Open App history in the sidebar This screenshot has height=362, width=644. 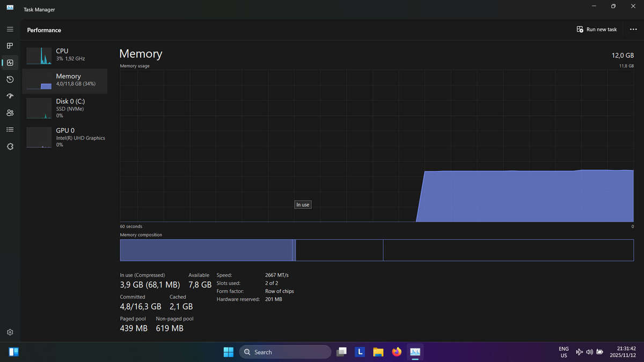pos(10,79)
